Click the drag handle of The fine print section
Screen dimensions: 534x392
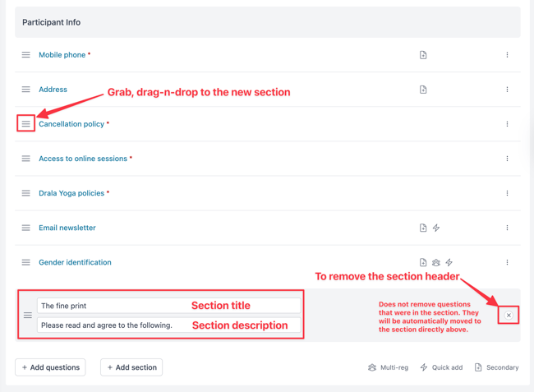click(x=28, y=316)
